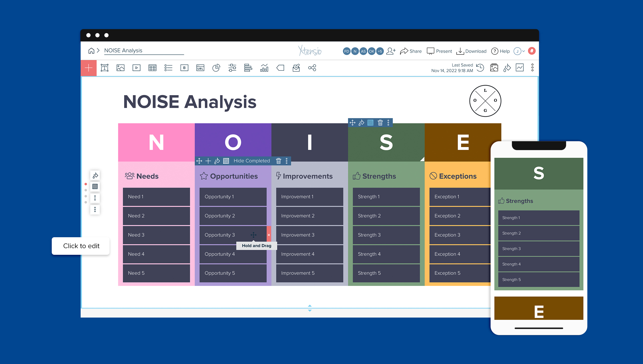
Task: Add a bulleted list module
Action: point(168,68)
